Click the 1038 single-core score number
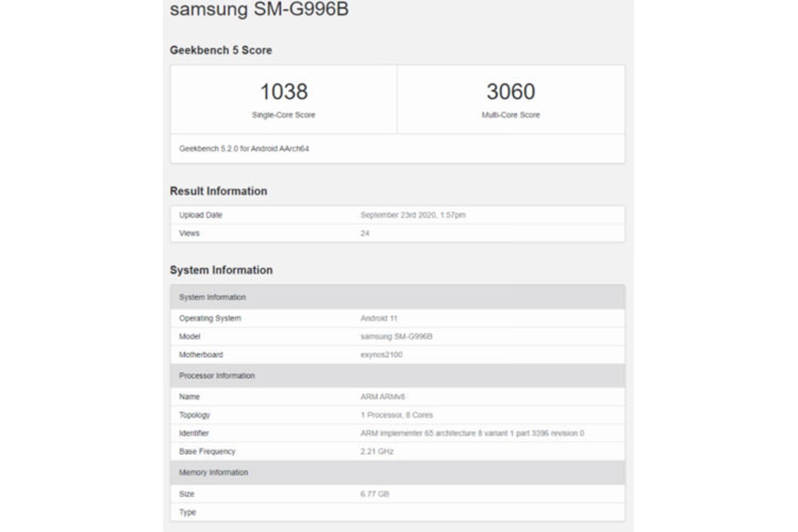 coord(283,92)
